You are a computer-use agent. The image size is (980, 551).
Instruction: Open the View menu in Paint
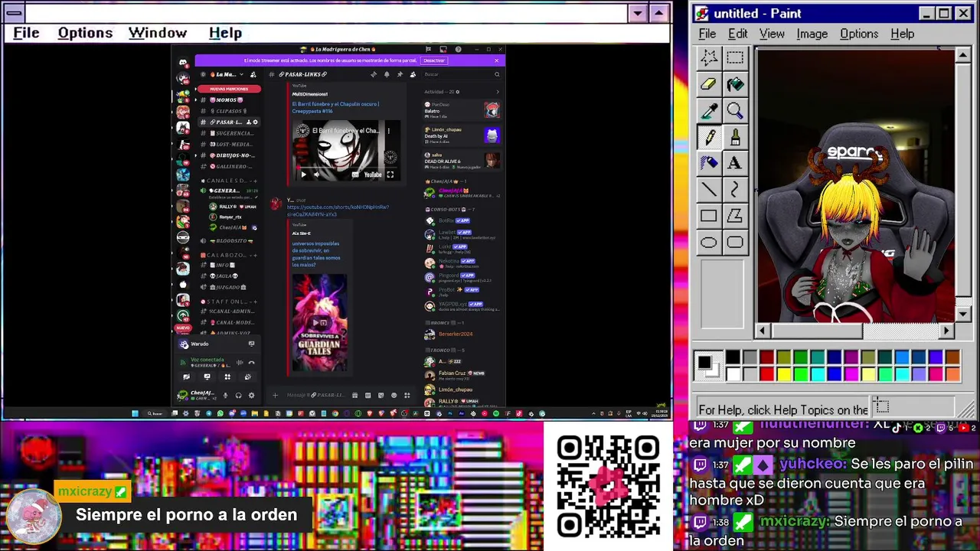point(772,34)
